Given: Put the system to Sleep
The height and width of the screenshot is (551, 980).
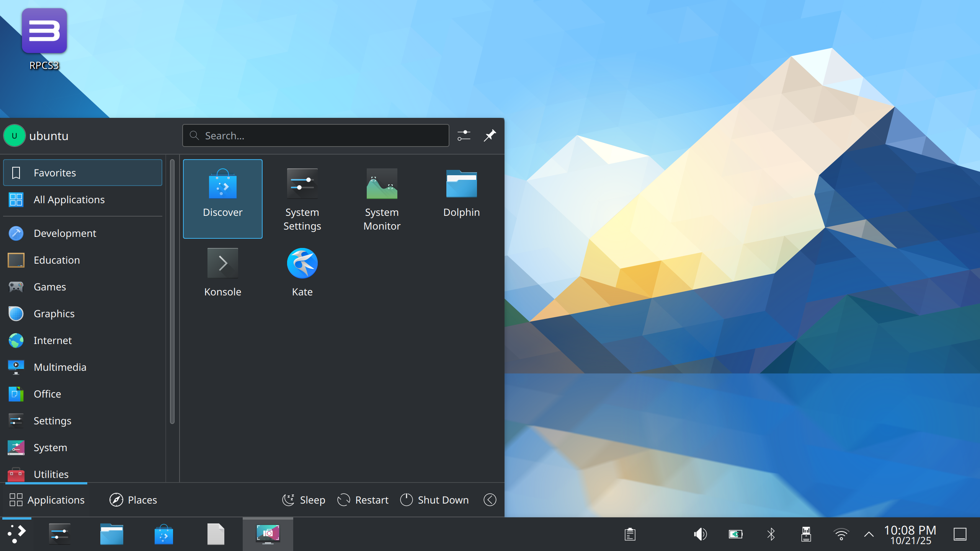Looking at the screenshot, I should (304, 500).
